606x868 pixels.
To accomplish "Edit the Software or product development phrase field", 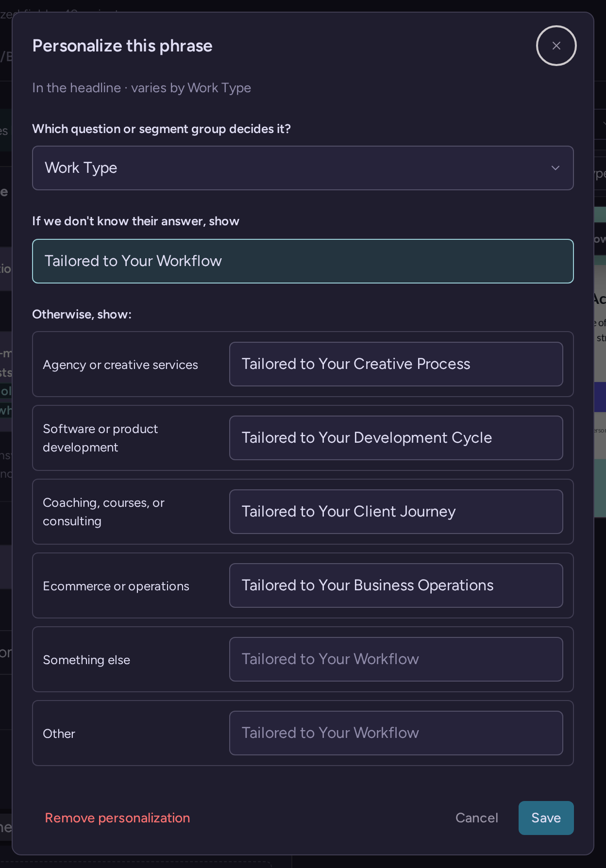I will [396, 438].
